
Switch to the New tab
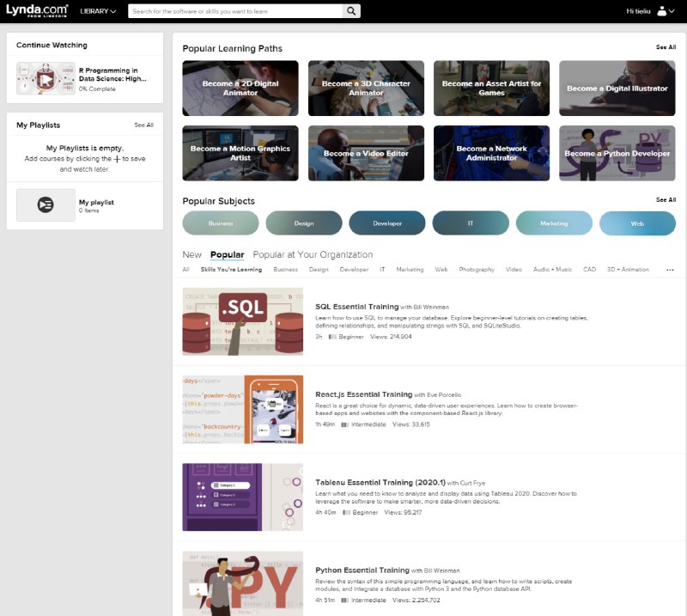point(192,254)
